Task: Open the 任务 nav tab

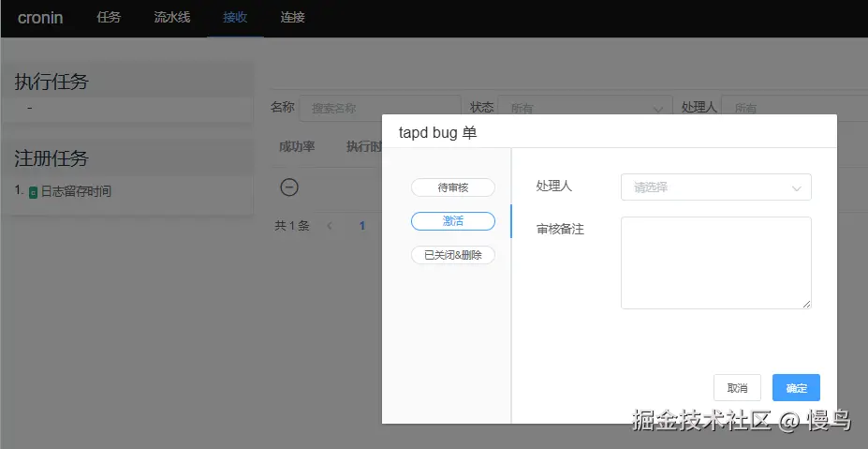Action: (109, 17)
